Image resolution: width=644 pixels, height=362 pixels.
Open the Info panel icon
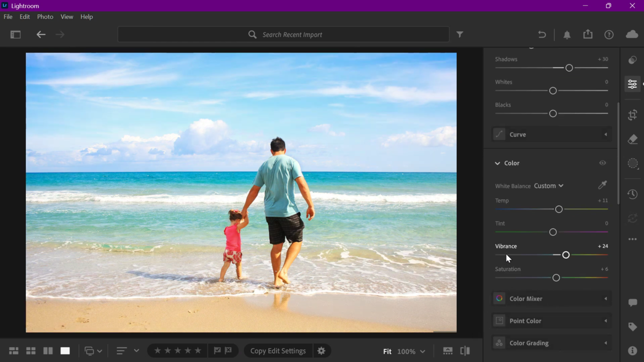[633, 351]
